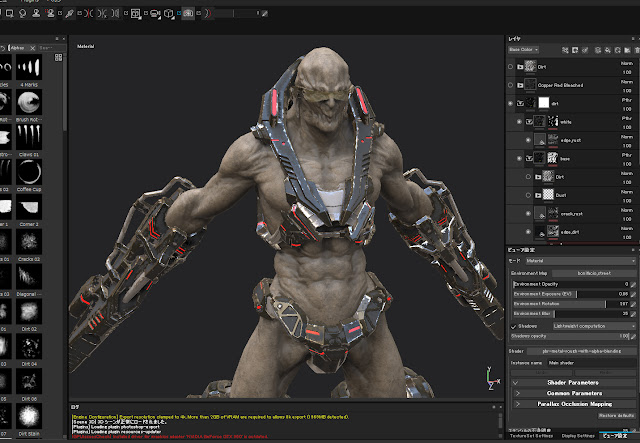Click the pencil icon beside Environment Rotation
This screenshot has height=443, width=640.
[x=633, y=304]
